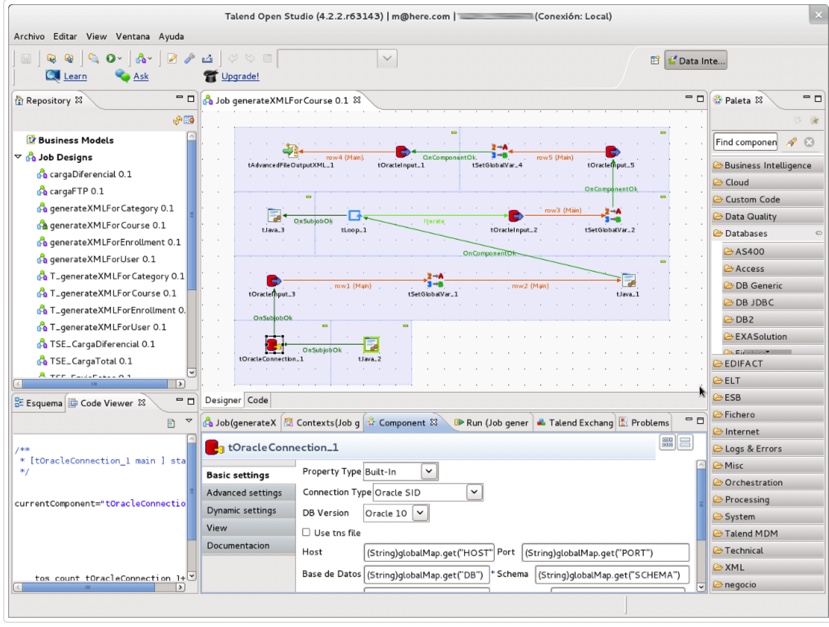
Task: Select the tSetGlobalVar_2 component
Action: [613, 215]
